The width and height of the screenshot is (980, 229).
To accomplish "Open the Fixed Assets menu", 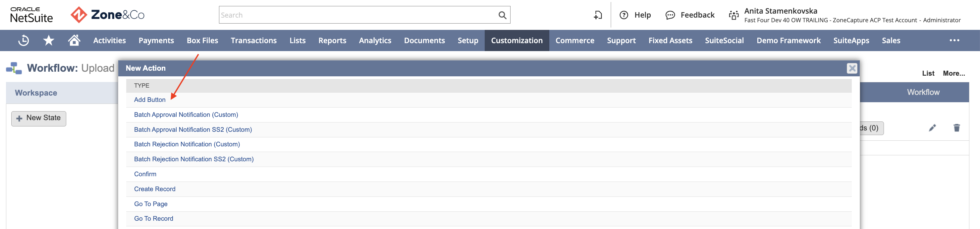I will (x=670, y=40).
